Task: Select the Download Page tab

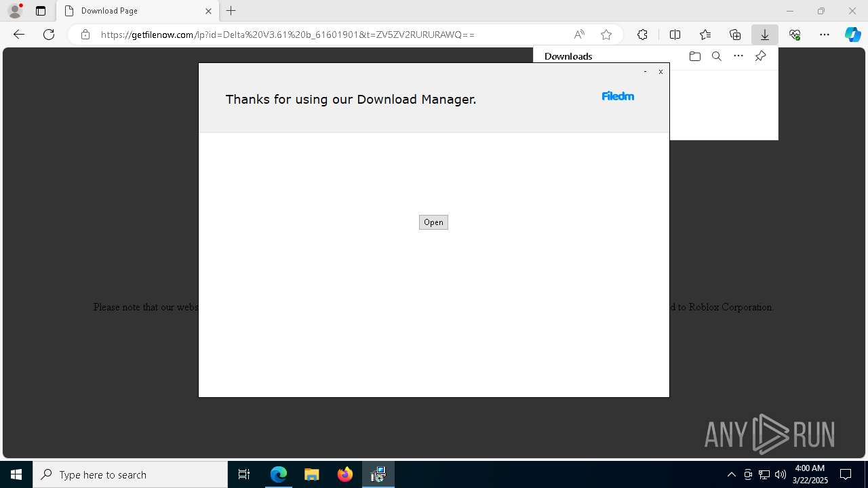Action: 138,11
